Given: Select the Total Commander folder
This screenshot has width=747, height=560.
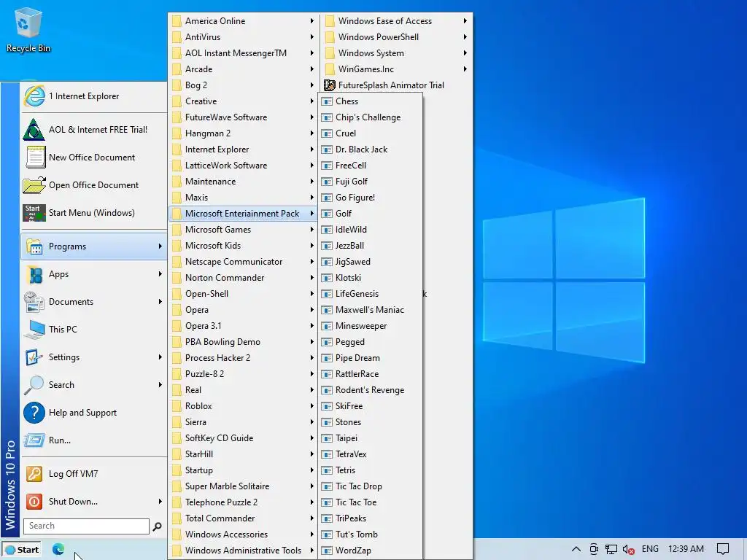Looking at the screenshot, I should coord(243,518).
